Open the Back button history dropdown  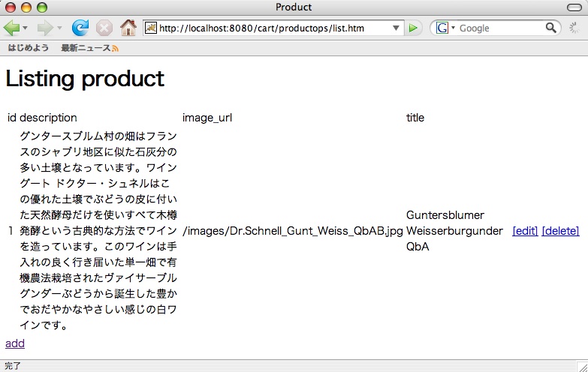pyautogui.click(x=26, y=28)
